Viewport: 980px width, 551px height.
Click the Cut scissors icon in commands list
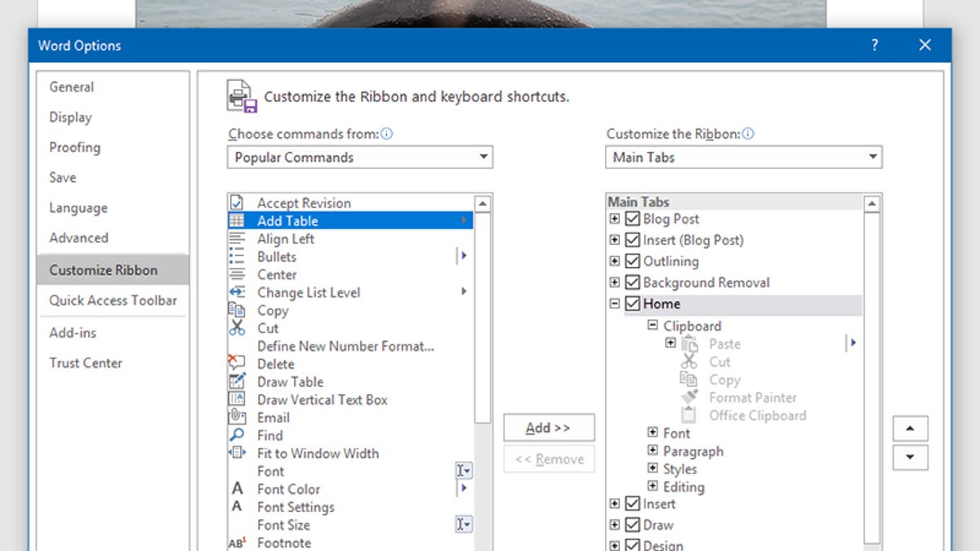pyautogui.click(x=237, y=328)
